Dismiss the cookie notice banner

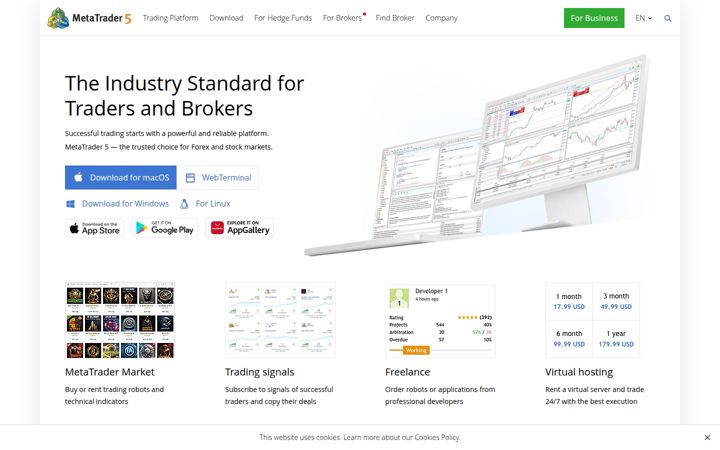[707, 437]
